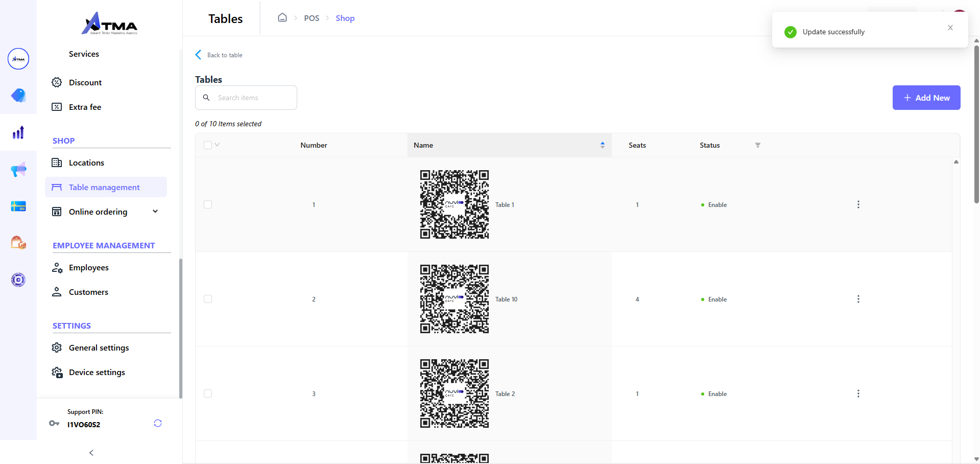Open the orders package icon in the sidebar
980x464 pixels.
tap(18, 243)
